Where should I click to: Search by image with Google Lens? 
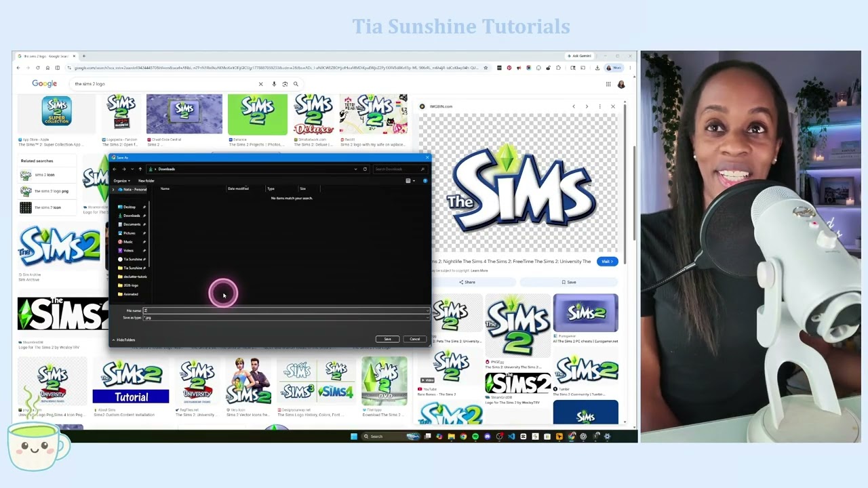(285, 84)
